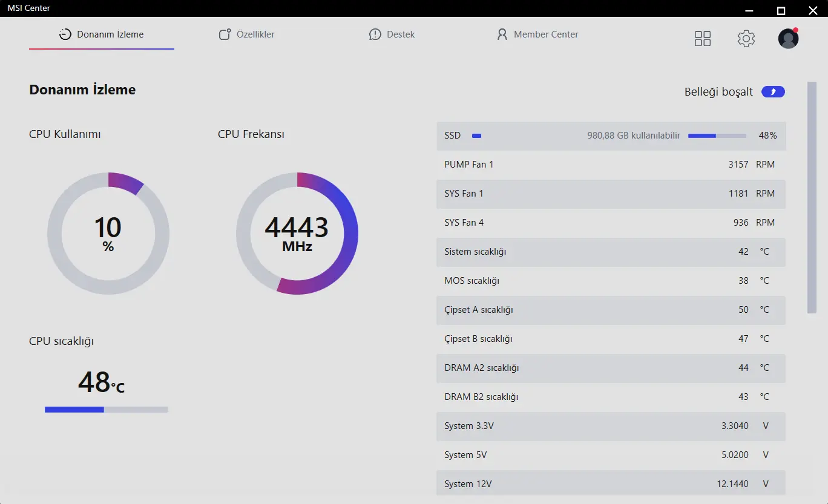The width and height of the screenshot is (828, 504).
Task: Click the MSI Center window title
Action: 29,8
